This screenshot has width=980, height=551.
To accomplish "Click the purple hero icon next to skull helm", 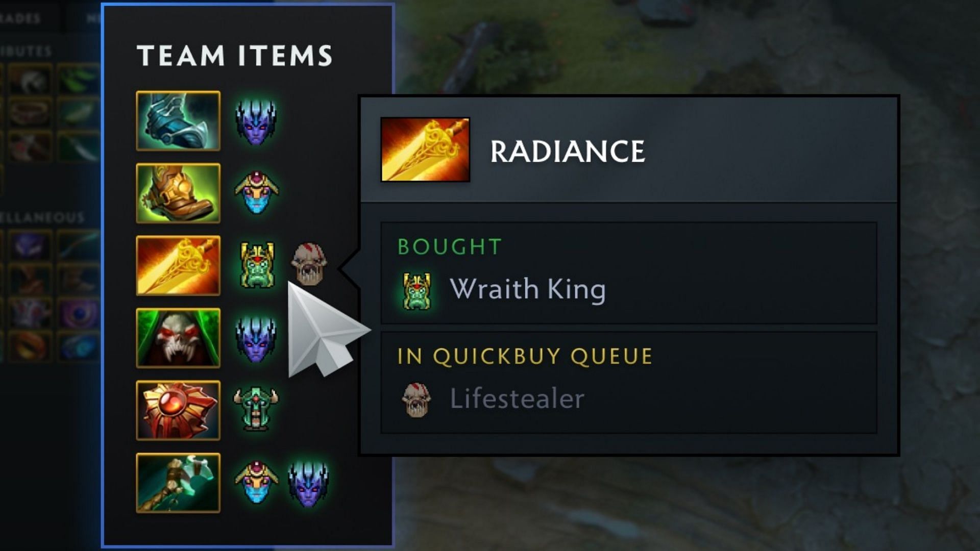I will point(256,339).
